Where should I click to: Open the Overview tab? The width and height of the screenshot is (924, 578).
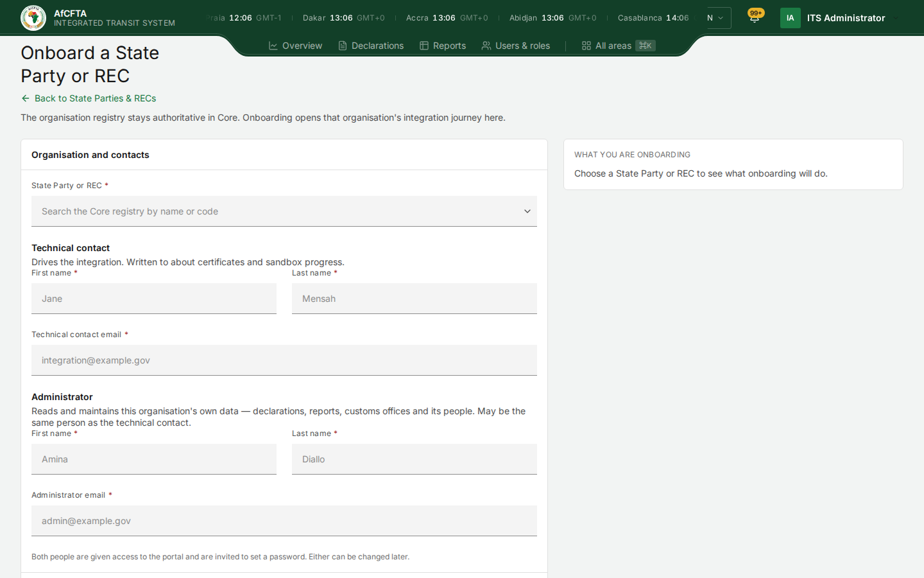point(295,46)
